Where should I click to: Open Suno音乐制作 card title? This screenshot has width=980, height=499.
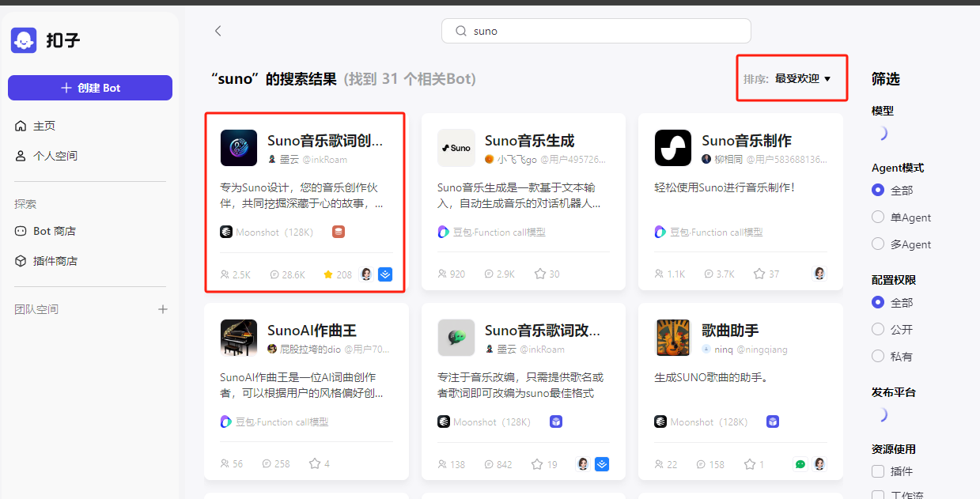[x=747, y=141]
